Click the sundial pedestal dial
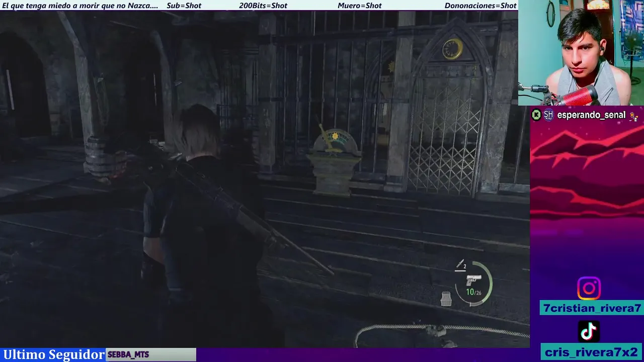The width and height of the screenshot is (644, 362). tap(335, 141)
